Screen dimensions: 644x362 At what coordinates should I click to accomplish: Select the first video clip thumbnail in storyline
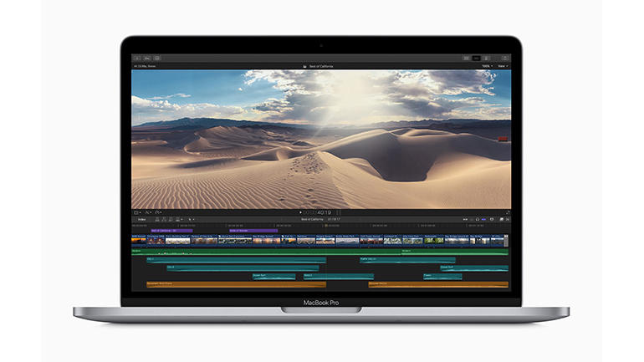click(139, 240)
